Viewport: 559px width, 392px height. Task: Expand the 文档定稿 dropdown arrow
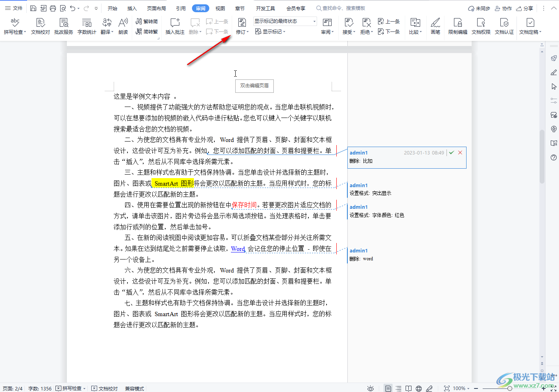540,32
